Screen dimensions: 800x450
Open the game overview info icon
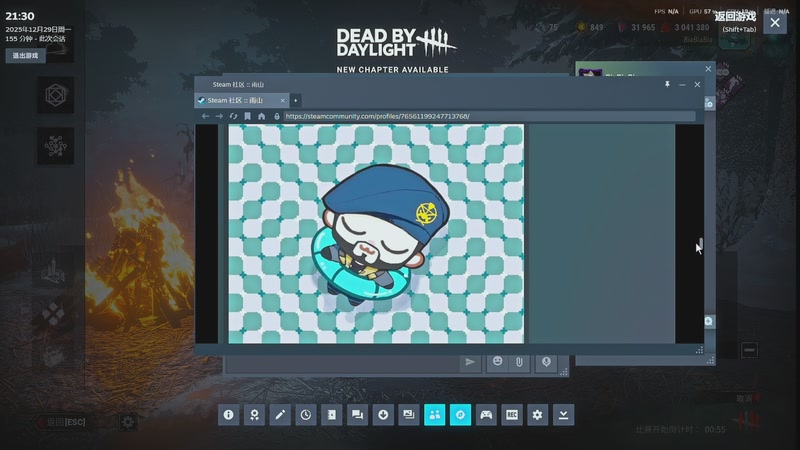pyautogui.click(x=229, y=415)
